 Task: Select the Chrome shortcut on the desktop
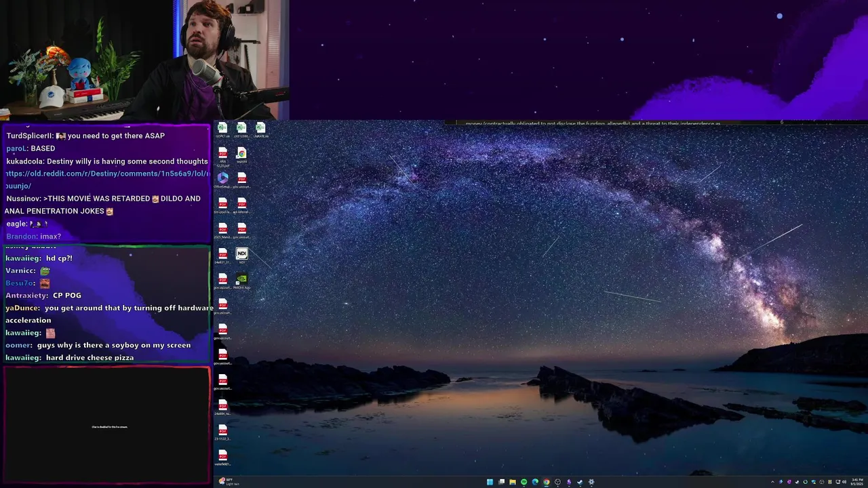pyautogui.click(x=241, y=156)
